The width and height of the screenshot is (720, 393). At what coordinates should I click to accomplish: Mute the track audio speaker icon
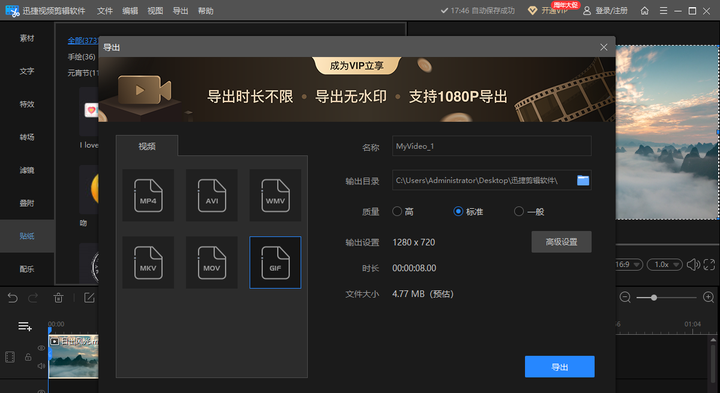(x=41, y=366)
